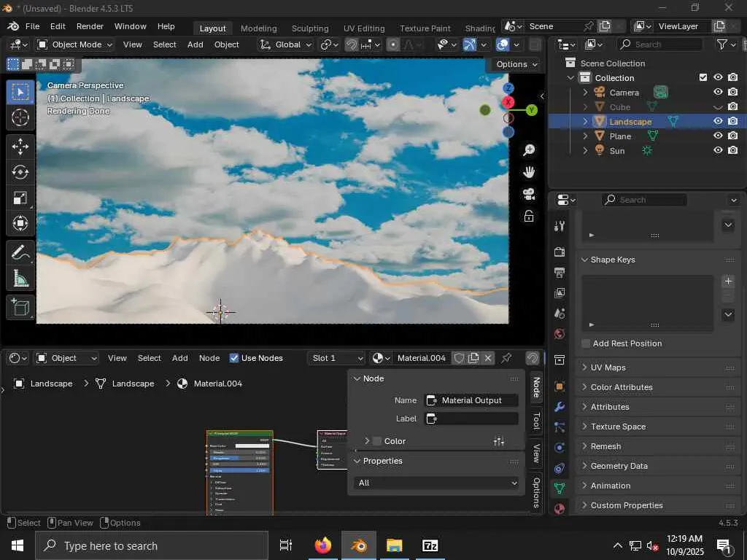Click the viewport Options button
Image resolution: width=747 pixels, height=560 pixels.
click(x=516, y=64)
